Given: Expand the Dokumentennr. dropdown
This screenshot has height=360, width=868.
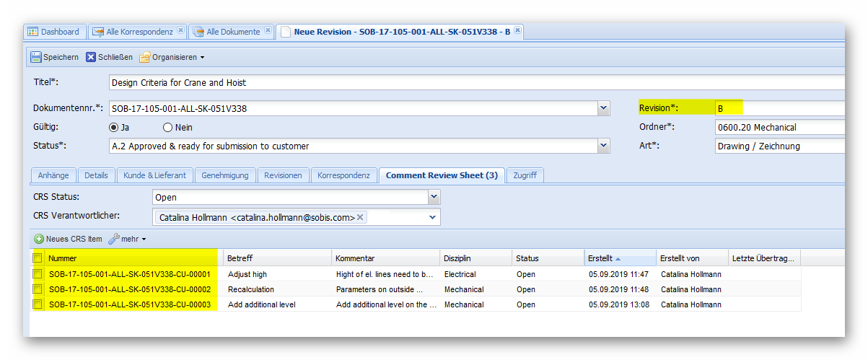Looking at the screenshot, I should tap(604, 109).
